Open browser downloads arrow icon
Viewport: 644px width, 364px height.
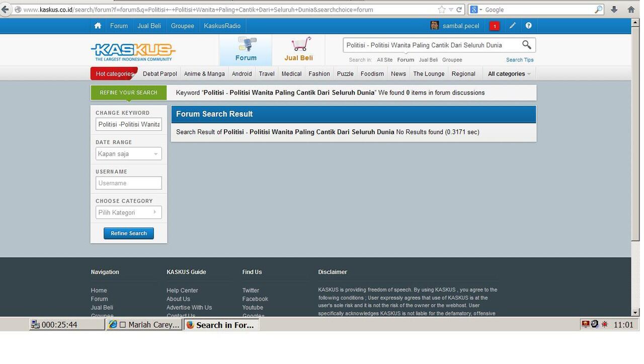coord(614,10)
